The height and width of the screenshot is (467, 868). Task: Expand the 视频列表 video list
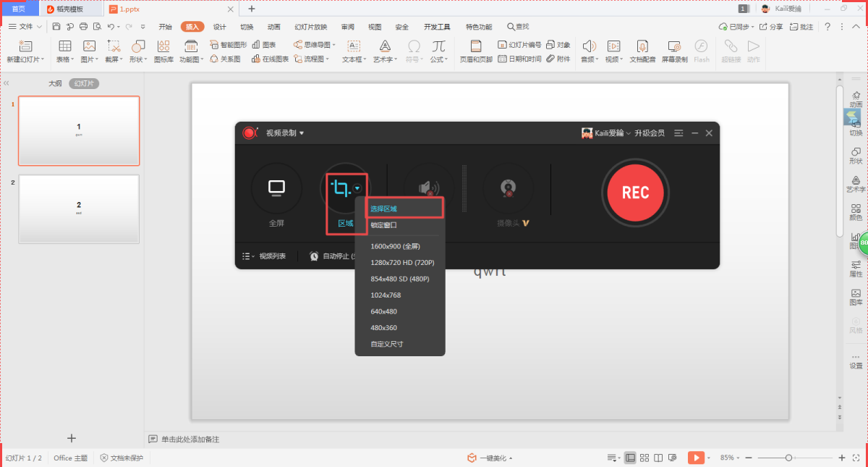265,256
